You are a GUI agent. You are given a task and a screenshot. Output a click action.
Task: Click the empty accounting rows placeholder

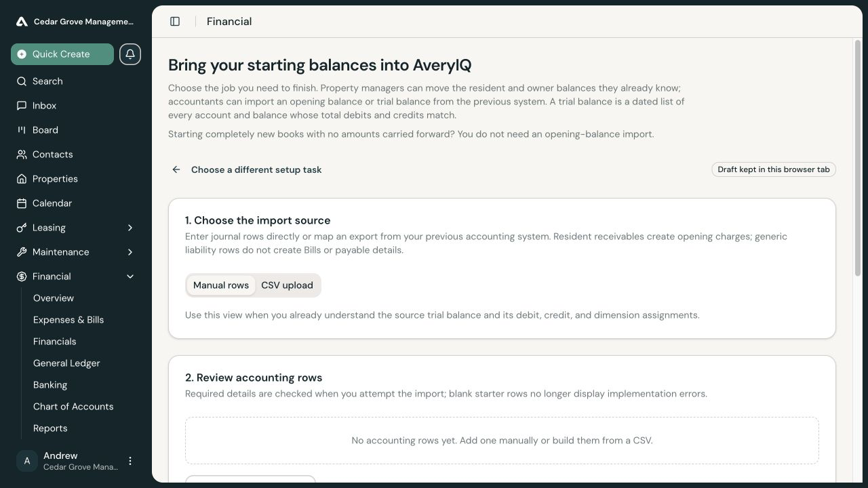[x=502, y=441]
